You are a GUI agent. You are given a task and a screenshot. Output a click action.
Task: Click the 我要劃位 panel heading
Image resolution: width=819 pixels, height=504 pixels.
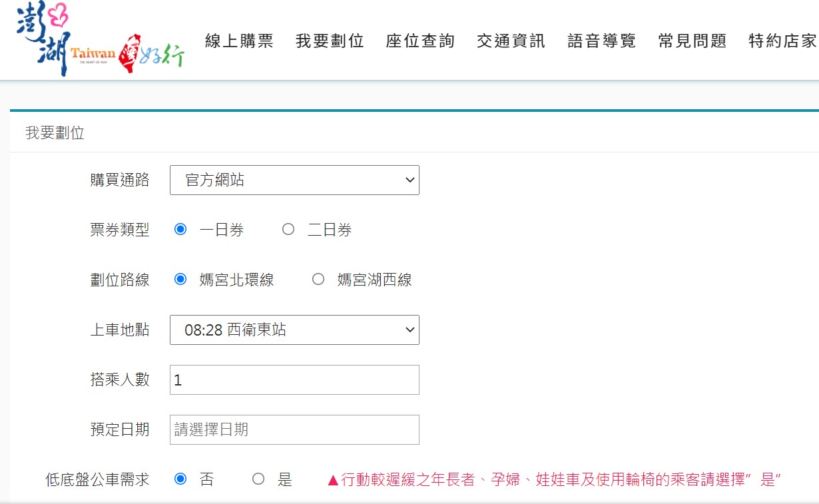55,133
